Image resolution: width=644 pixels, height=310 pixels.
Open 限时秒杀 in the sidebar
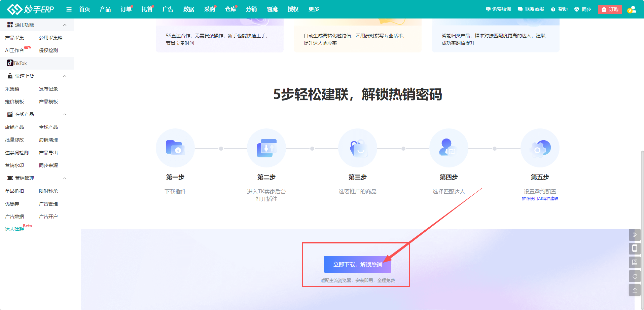coord(48,191)
